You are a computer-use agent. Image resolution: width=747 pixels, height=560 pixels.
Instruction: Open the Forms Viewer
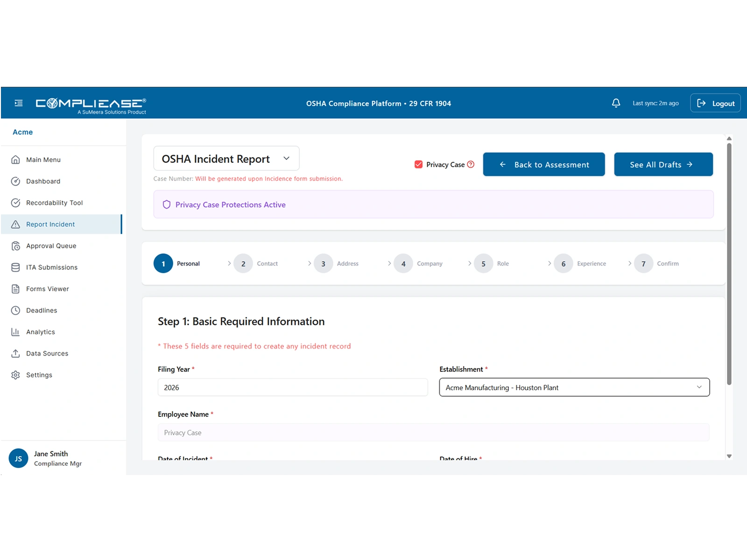pyautogui.click(x=48, y=288)
